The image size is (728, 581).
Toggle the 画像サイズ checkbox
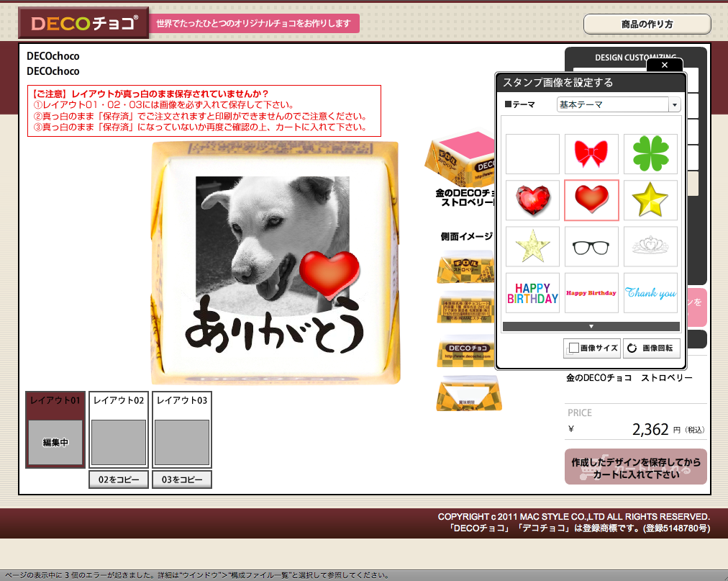click(x=573, y=348)
